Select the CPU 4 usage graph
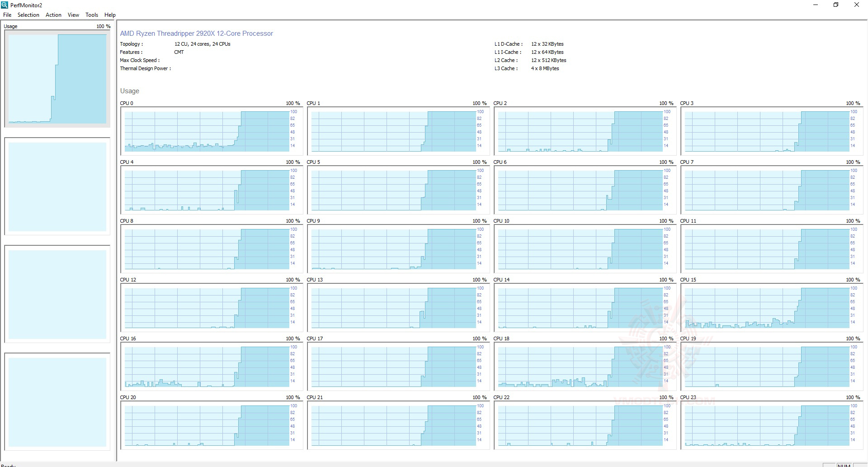Viewport: 868px width, 467px height. (212, 190)
